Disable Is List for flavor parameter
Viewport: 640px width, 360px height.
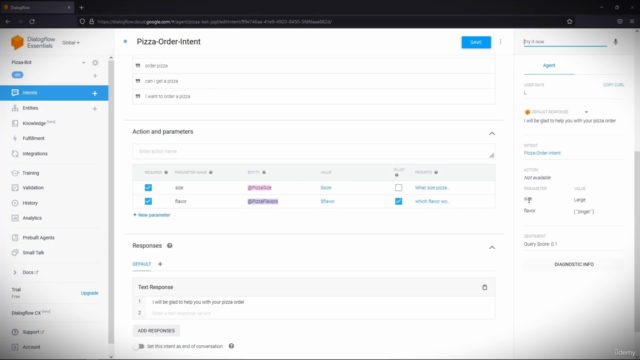pyautogui.click(x=398, y=201)
